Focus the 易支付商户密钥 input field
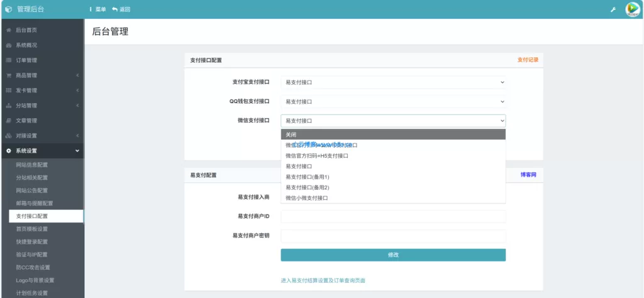The height and width of the screenshot is (298, 644). tap(393, 236)
